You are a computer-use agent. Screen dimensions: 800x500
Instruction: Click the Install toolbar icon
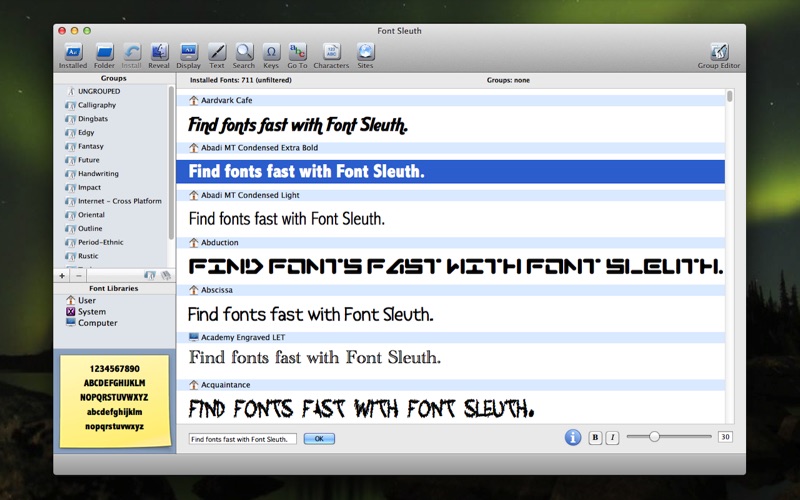coord(132,52)
